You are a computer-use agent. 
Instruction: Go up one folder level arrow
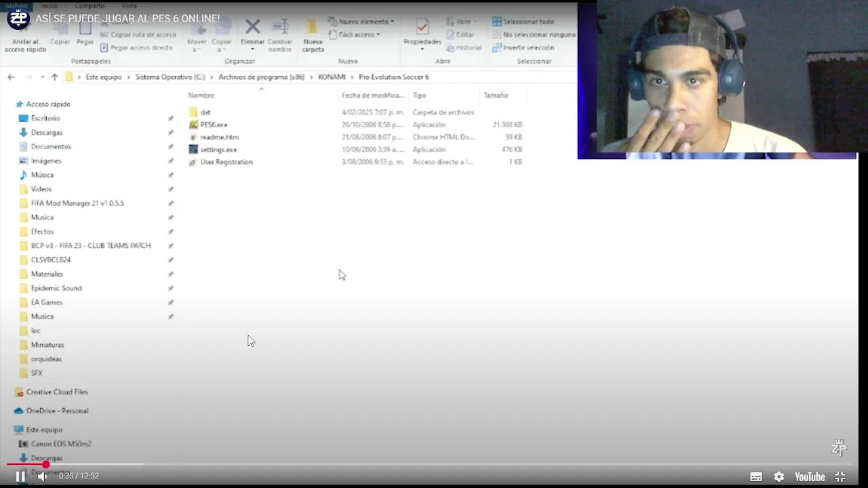(x=54, y=77)
